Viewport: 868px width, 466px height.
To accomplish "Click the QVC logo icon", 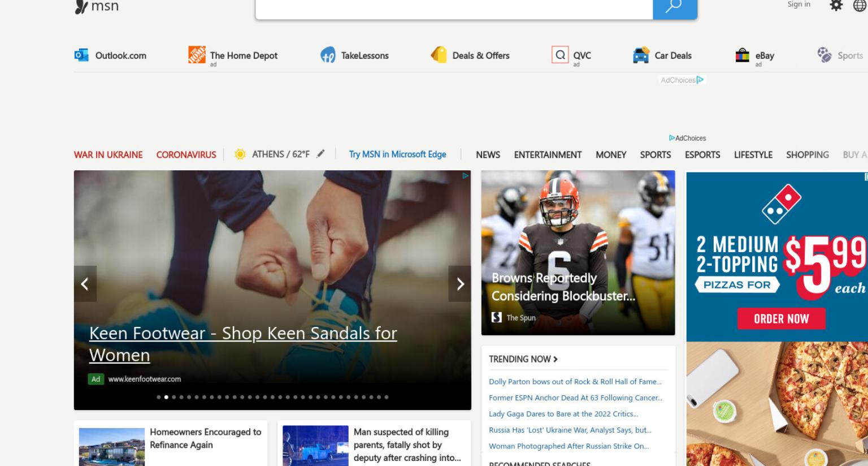I will tap(560, 55).
